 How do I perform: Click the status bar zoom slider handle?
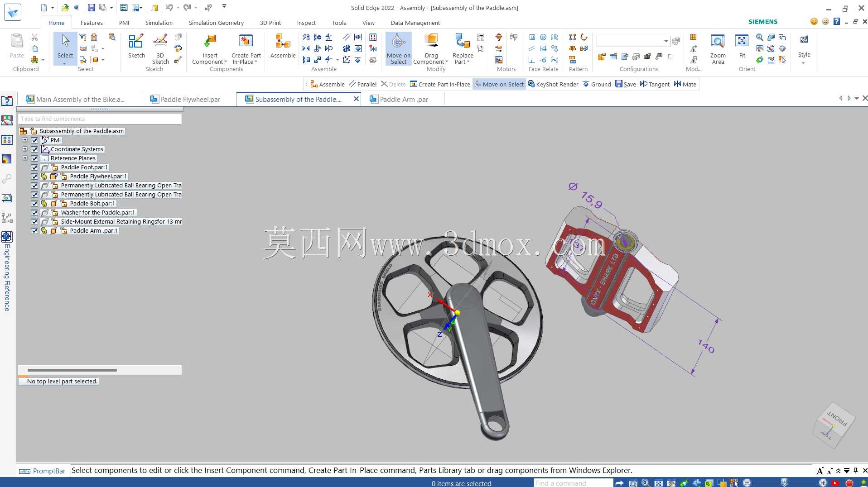point(784,482)
